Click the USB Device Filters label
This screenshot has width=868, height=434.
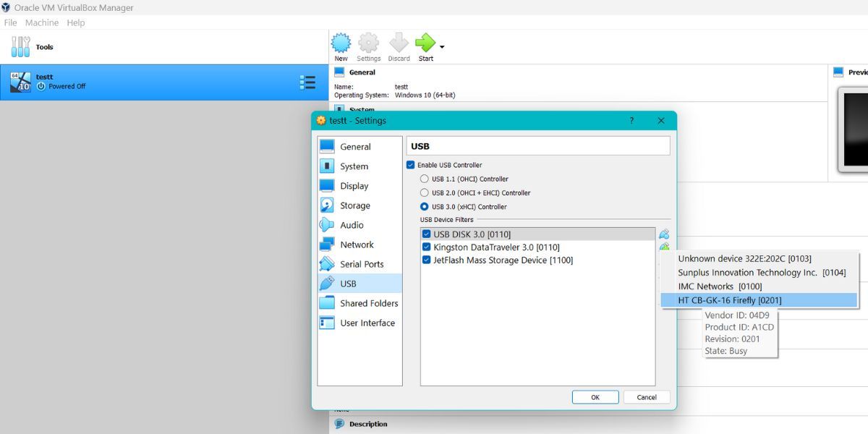pos(448,220)
